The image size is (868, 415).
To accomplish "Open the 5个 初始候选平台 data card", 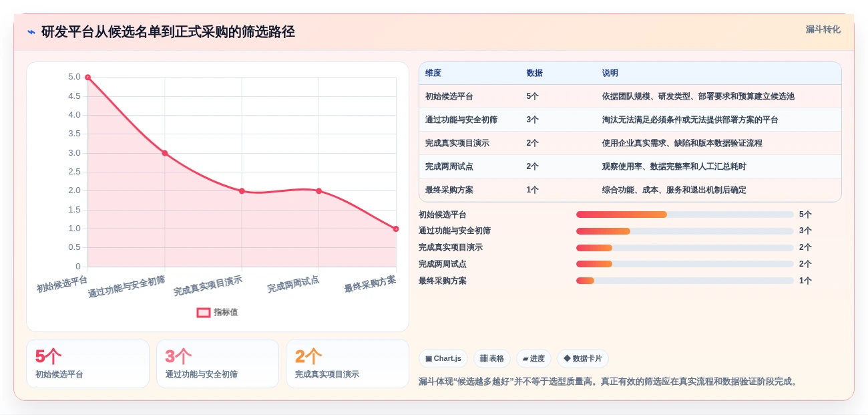I will (87, 364).
